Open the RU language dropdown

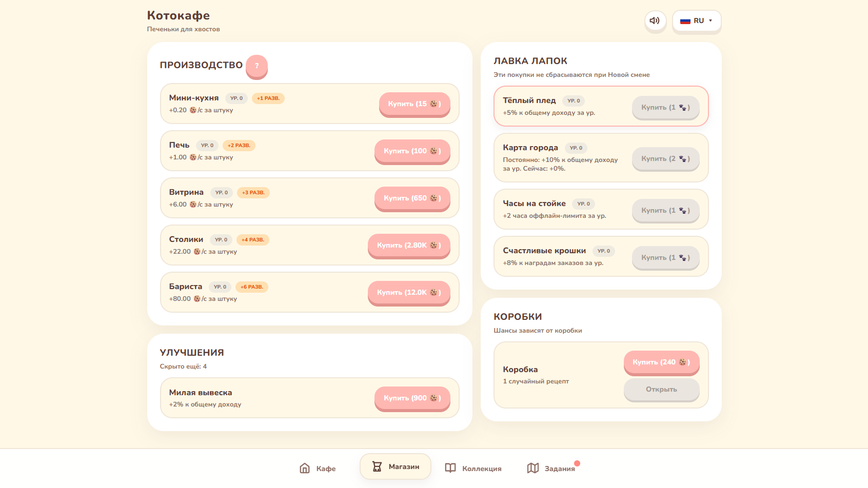(697, 21)
